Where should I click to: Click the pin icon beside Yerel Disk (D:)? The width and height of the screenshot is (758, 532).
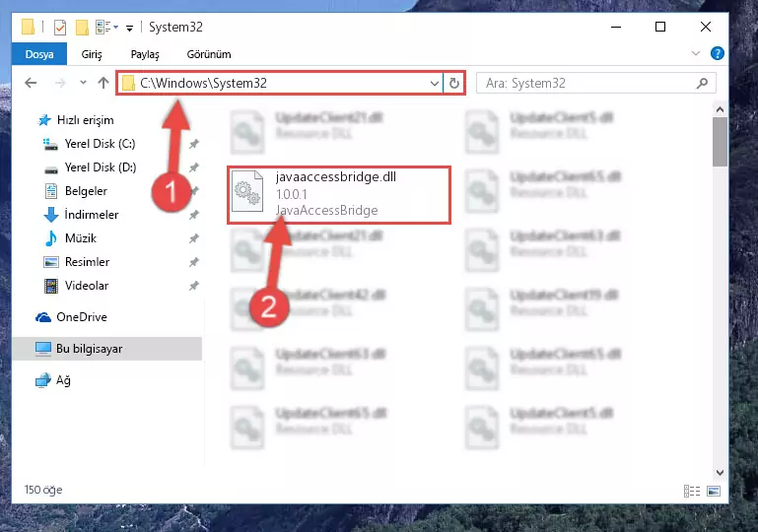tap(194, 167)
